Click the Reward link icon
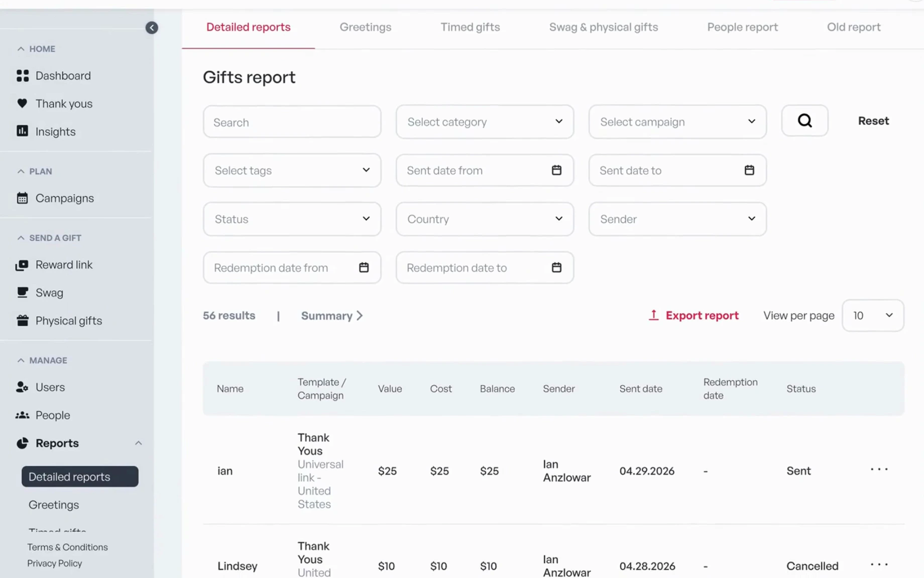This screenshot has height=578, width=924. pos(22,265)
